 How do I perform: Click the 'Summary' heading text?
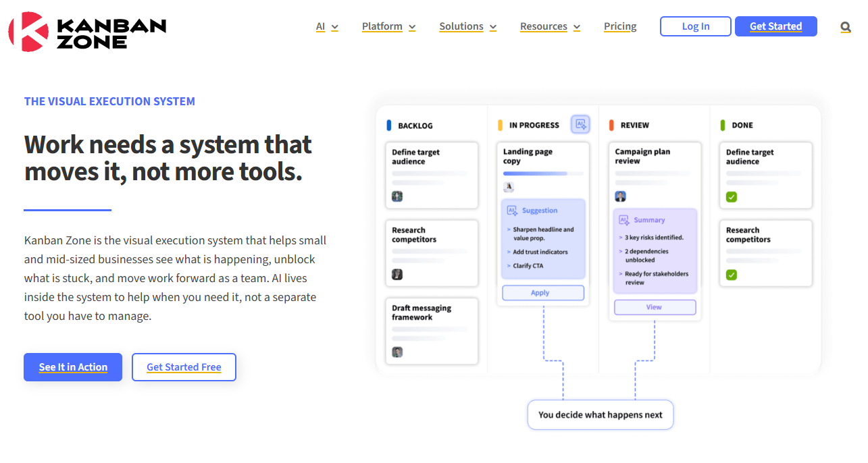point(649,220)
